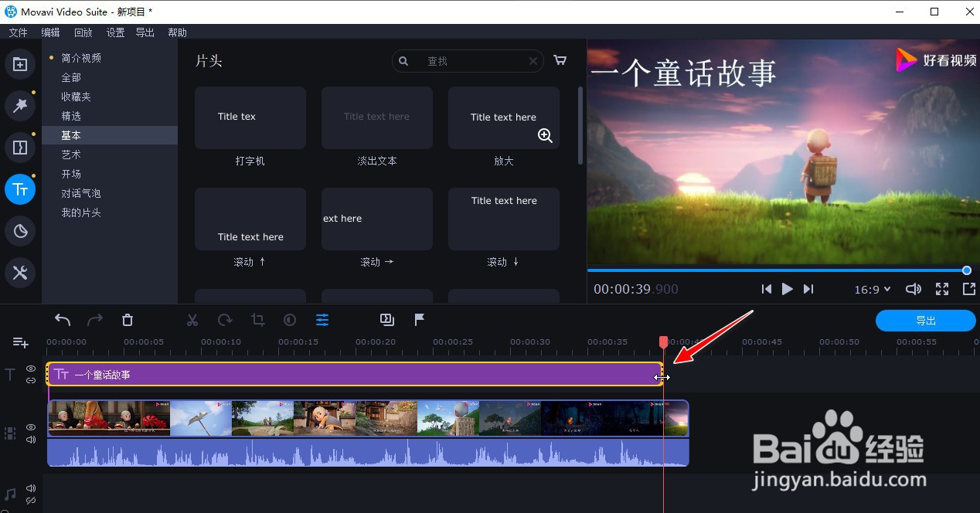Image resolution: width=980 pixels, height=513 pixels.
Task: Choose the 滚动 ↑ title thumbnail
Action: pyautogui.click(x=250, y=219)
